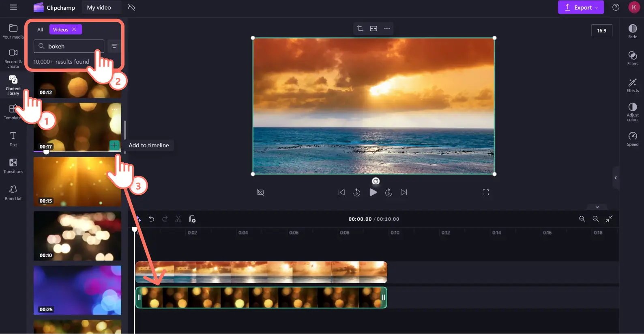Open the K account avatar
The width and height of the screenshot is (644, 334).
634,7
